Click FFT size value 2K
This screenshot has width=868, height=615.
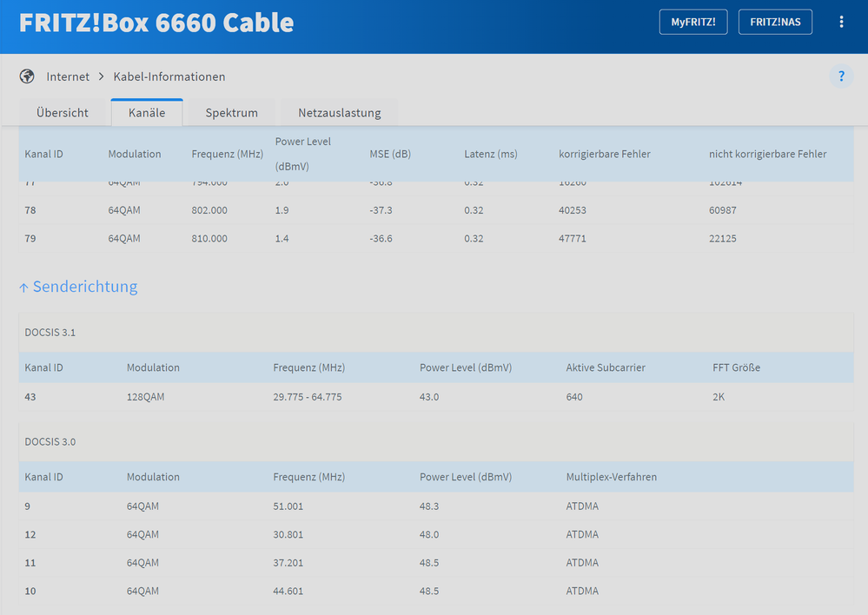point(719,397)
